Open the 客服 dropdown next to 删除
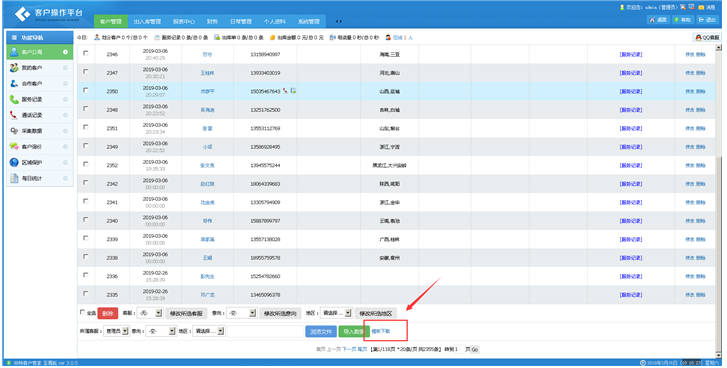Image resolution: width=727 pixels, height=368 pixels. pos(149,313)
